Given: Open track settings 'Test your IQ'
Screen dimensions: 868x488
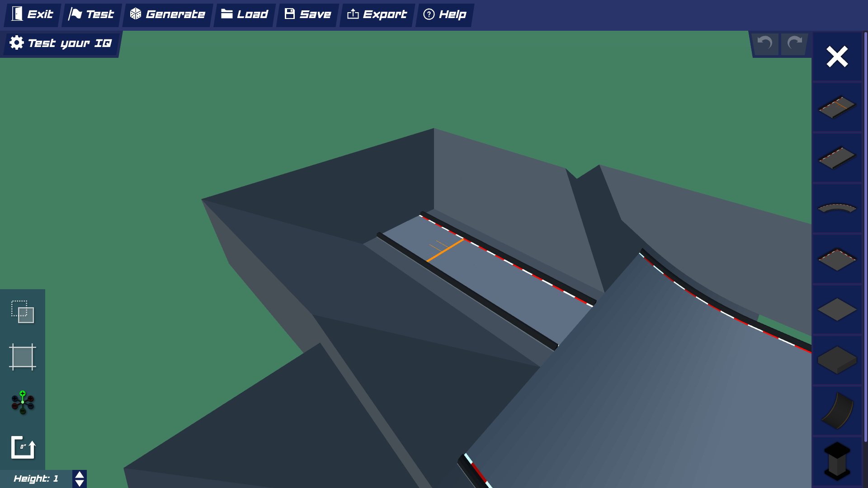Looking at the screenshot, I should 61,43.
